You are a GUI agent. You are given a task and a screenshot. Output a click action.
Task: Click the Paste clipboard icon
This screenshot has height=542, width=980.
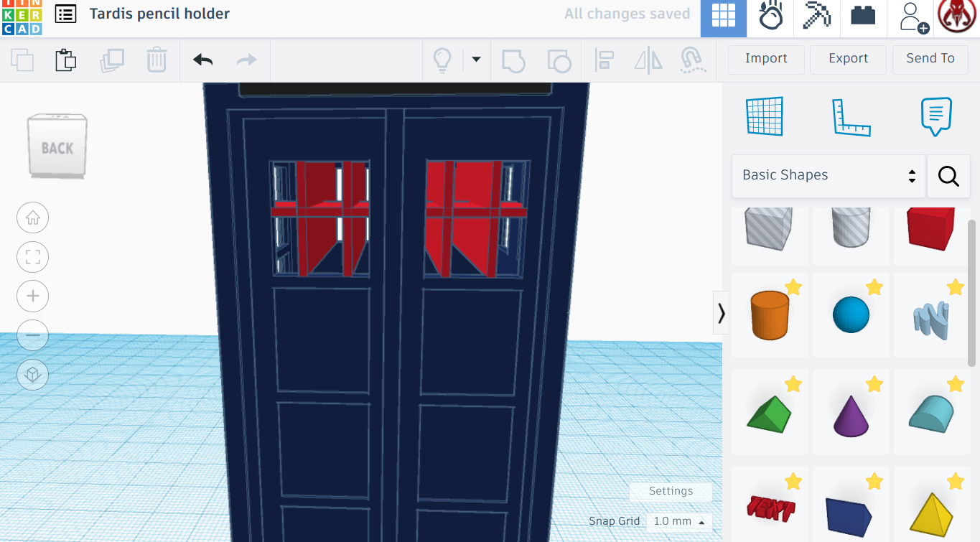(66, 60)
